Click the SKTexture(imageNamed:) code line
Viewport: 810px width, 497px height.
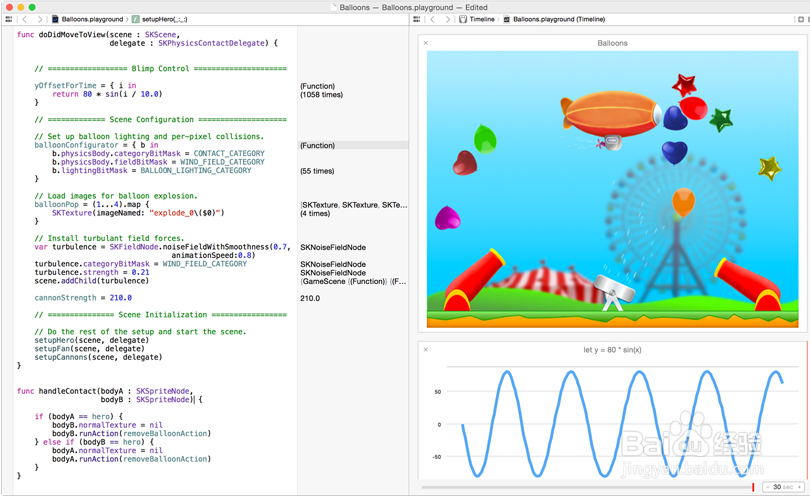tap(138, 213)
